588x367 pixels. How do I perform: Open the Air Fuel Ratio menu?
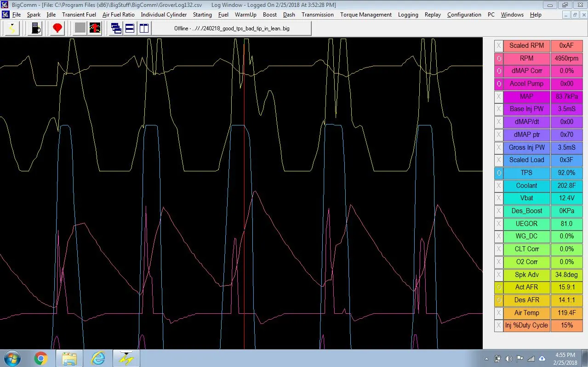[x=119, y=15]
